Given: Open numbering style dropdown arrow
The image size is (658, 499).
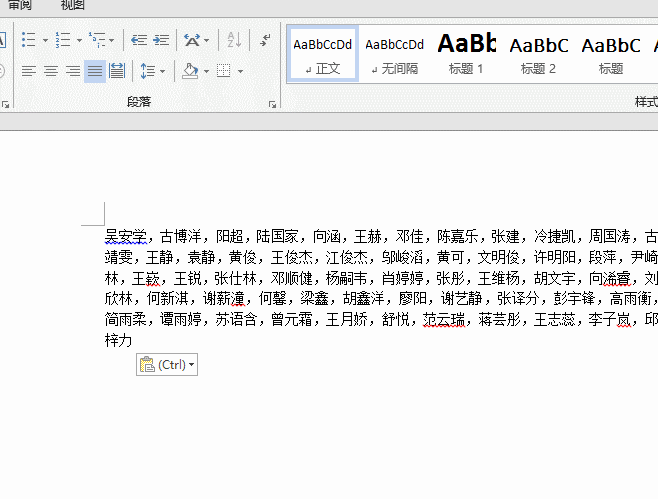Looking at the screenshot, I should [x=79, y=40].
